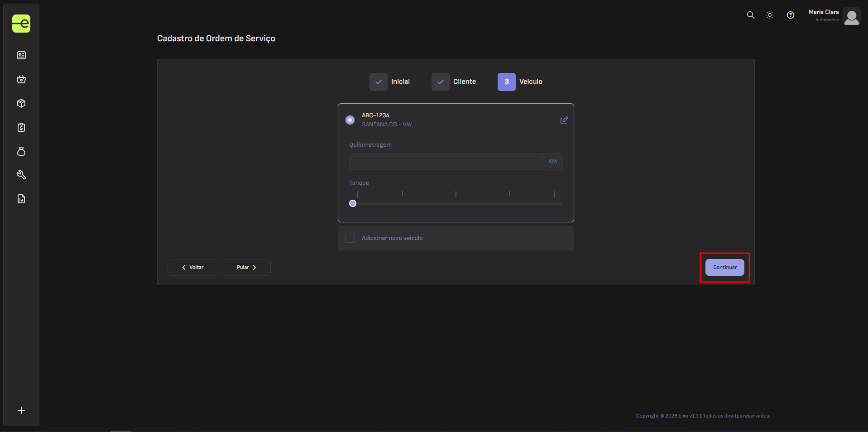This screenshot has height=432, width=868.
Task: Open the shopping basket sidebar icon
Action: pos(21,79)
